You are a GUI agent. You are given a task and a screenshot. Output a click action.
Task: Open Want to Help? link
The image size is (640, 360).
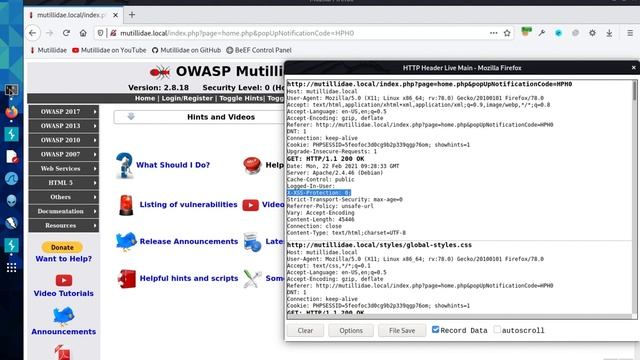coord(63,259)
